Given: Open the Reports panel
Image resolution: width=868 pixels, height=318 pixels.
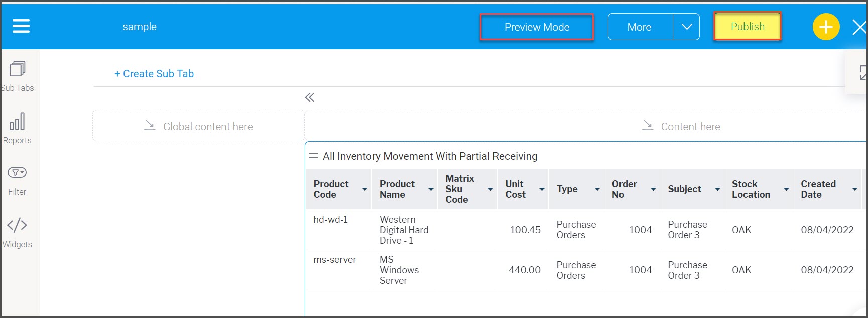Looking at the screenshot, I should click(x=17, y=129).
